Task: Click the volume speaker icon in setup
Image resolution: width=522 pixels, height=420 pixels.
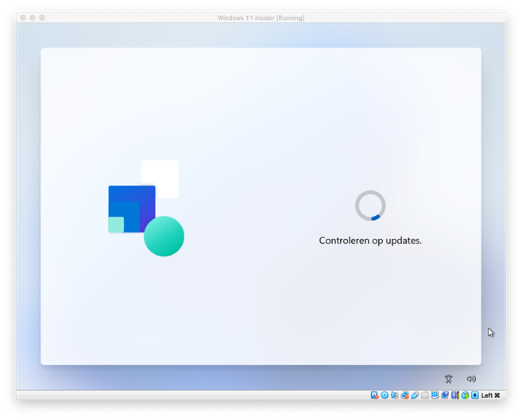Action: pos(471,379)
